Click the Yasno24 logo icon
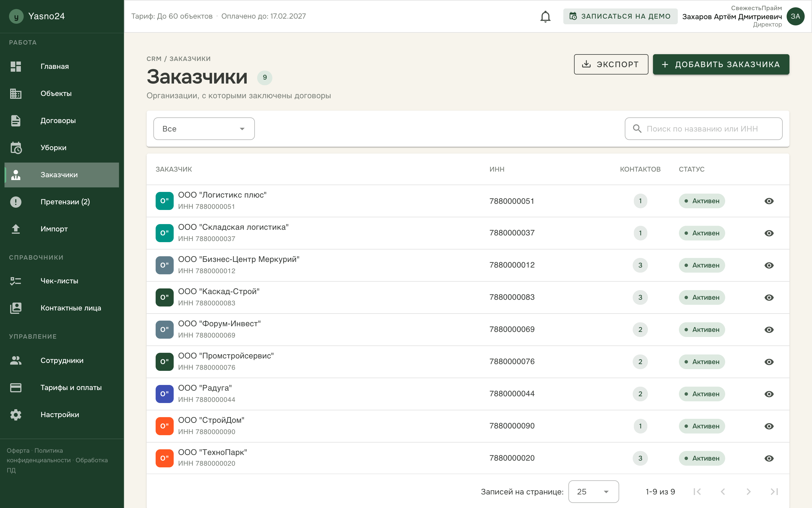 [x=16, y=16]
